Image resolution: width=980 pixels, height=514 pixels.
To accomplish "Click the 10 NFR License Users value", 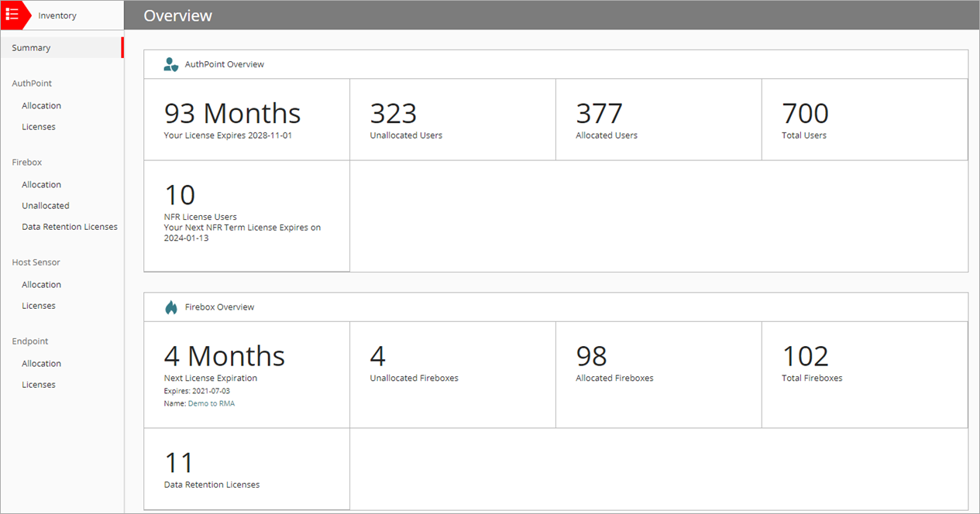I will click(180, 195).
